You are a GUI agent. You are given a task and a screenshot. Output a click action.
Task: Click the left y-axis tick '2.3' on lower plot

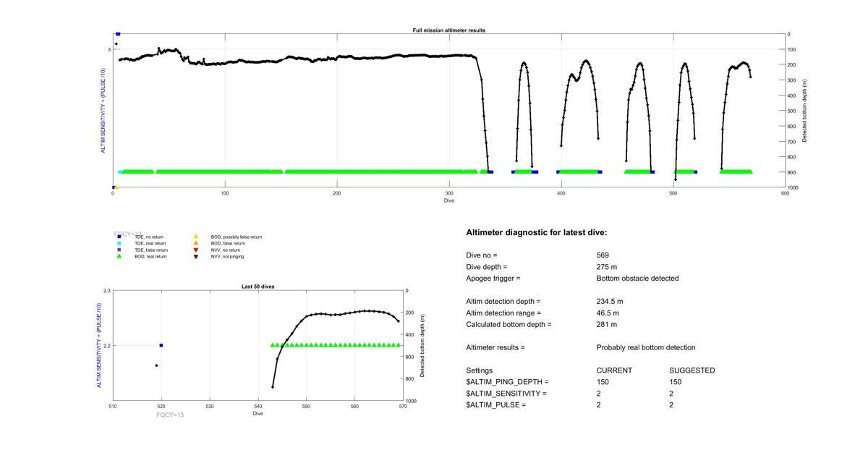(x=107, y=291)
